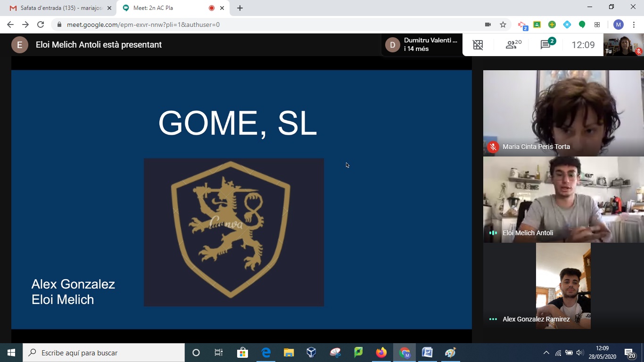Open the Chrome three-dot menu

[634, 25]
